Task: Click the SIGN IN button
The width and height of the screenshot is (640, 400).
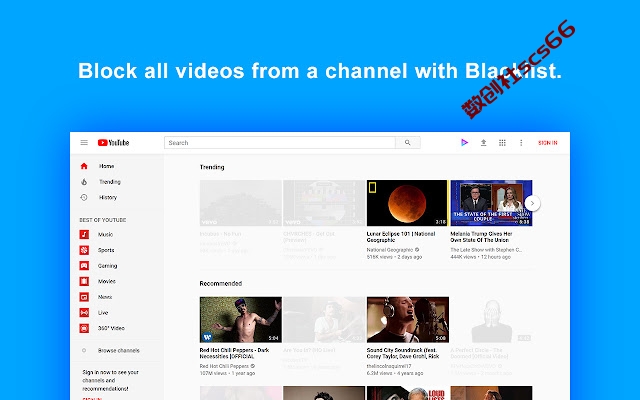Action: click(548, 142)
